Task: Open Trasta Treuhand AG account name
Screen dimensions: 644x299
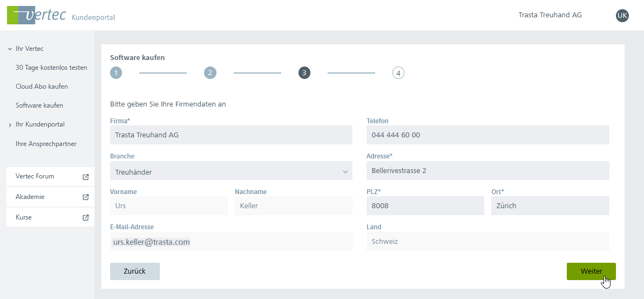Action: click(550, 15)
